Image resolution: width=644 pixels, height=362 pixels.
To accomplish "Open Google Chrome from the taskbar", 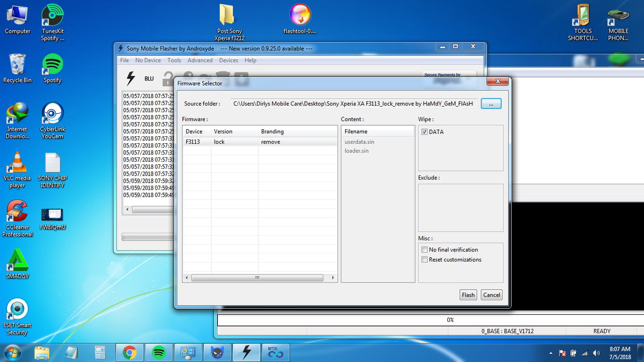I will pyautogui.click(x=129, y=352).
